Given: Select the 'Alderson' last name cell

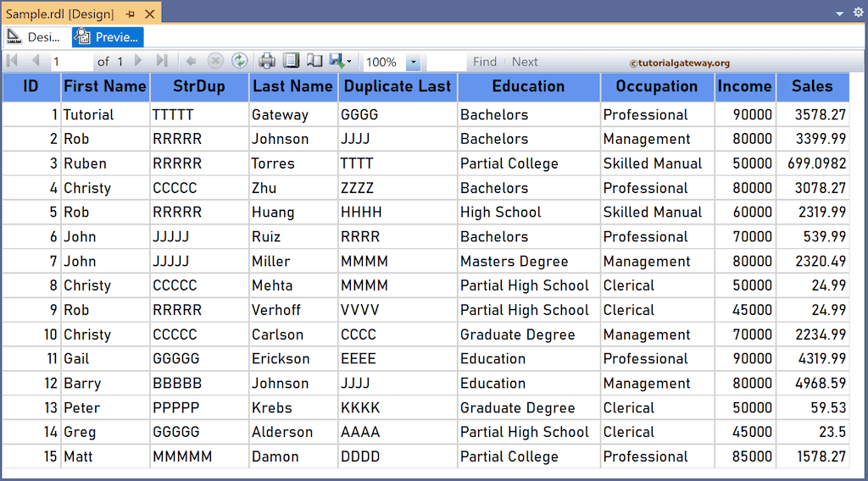Looking at the screenshot, I should pyautogui.click(x=292, y=432).
